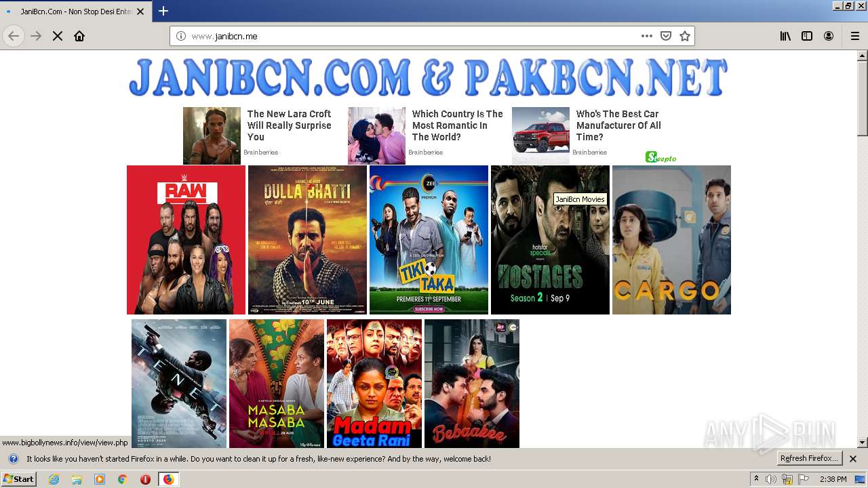Dismiss the Firefox refresh notification bar
This screenshot has height=488, width=868.
[x=853, y=459]
